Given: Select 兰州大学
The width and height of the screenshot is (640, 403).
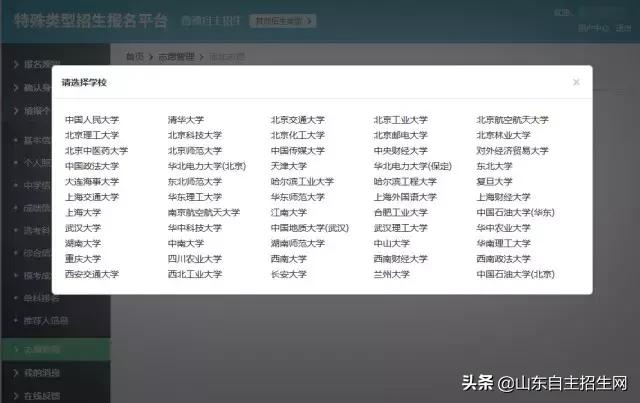Looking at the screenshot, I should 391,274.
